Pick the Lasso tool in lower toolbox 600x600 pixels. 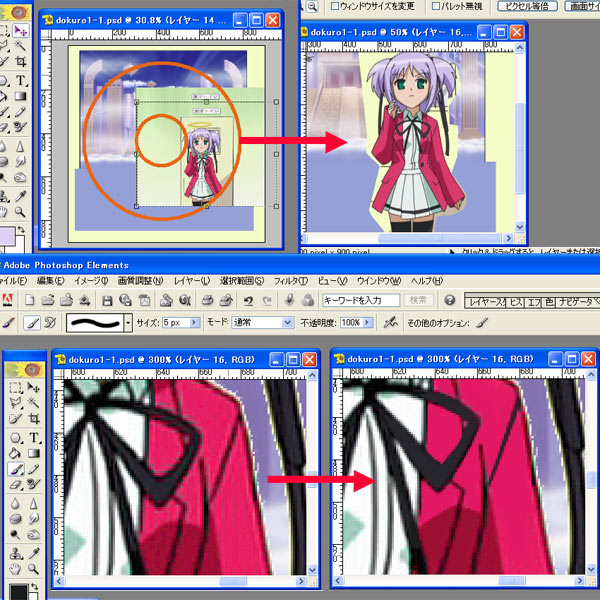tap(16, 402)
